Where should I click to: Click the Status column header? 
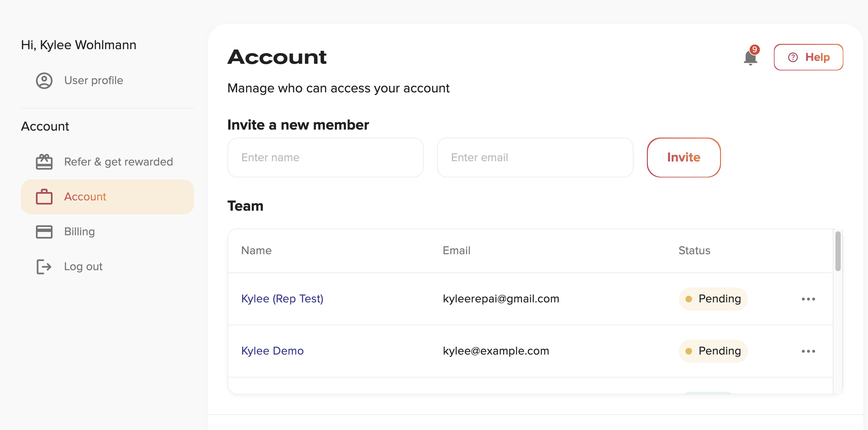click(694, 251)
